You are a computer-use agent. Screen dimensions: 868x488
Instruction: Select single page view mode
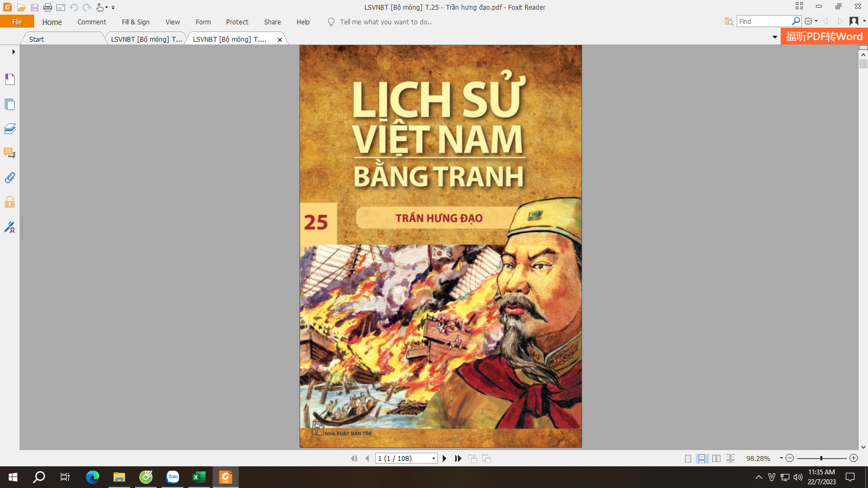pyautogui.click(x=688, y=458)
